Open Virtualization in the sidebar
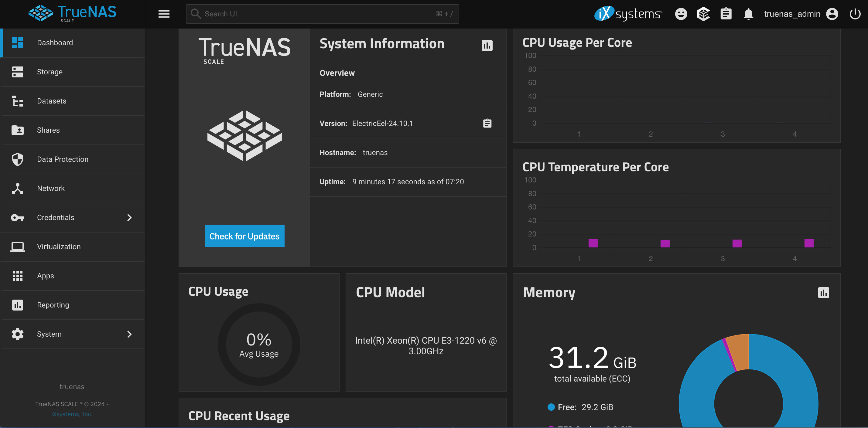The width and height of the screenshot is (868, 428). [x=73, y=246]
